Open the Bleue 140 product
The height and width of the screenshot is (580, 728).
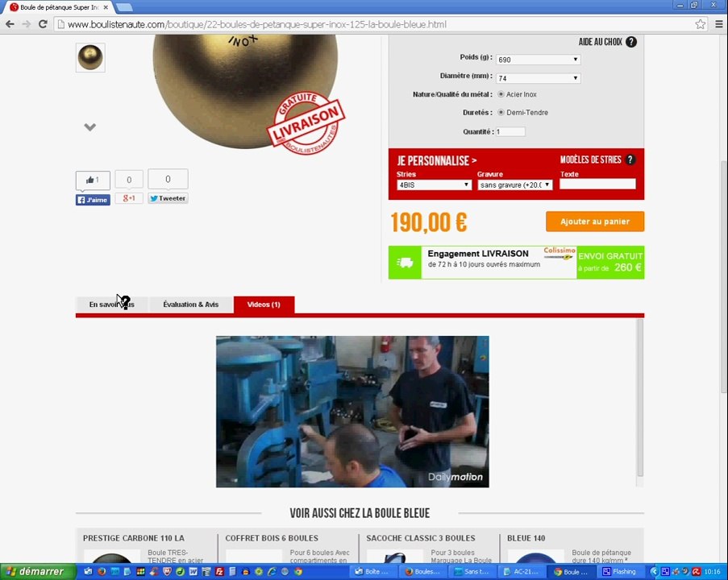coord(526,538)
